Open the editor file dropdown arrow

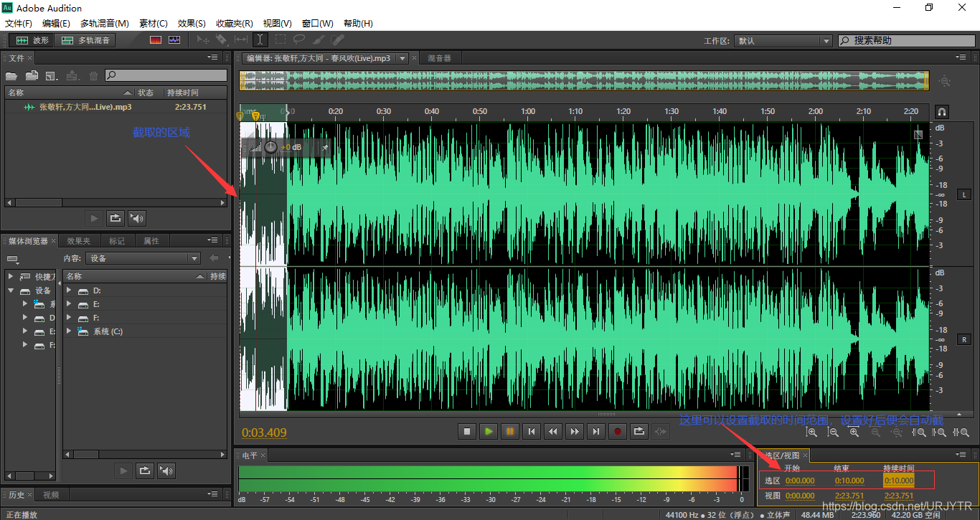click(402, 58)
